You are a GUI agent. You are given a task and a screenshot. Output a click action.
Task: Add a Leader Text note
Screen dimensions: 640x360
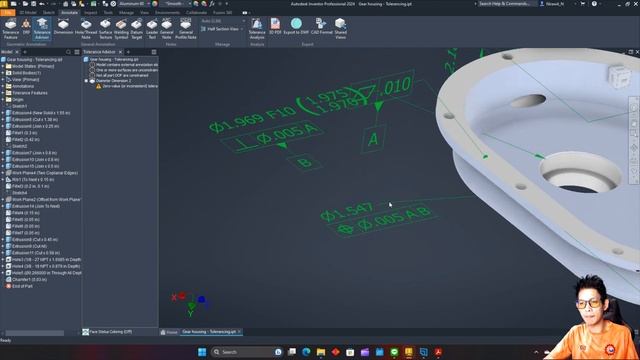point(152,29)
